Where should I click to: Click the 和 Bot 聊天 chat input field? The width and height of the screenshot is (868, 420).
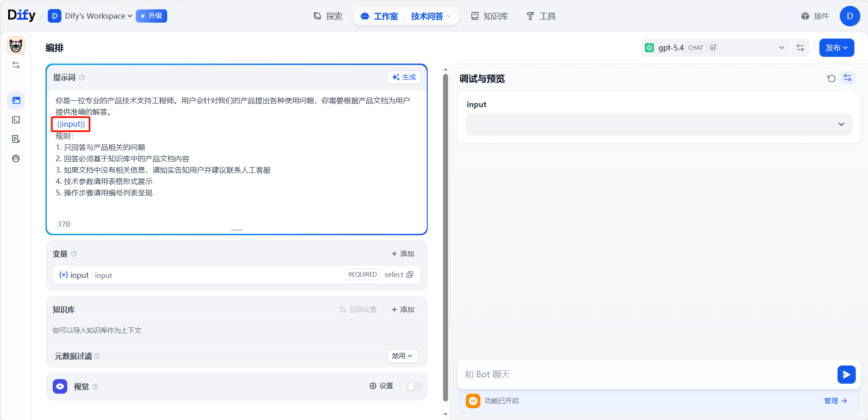[645, 375]
